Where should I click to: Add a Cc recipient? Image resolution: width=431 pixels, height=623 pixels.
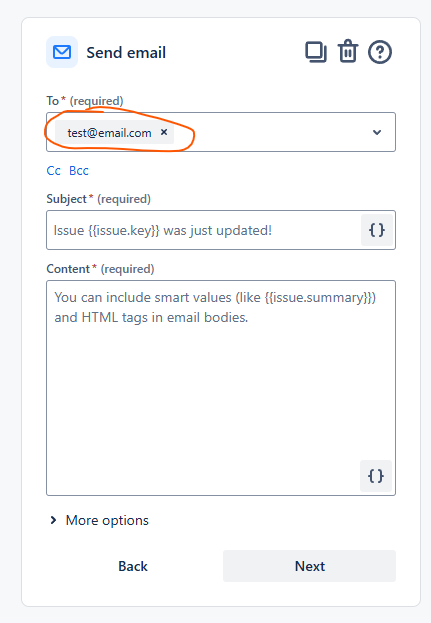pos(54,171)
